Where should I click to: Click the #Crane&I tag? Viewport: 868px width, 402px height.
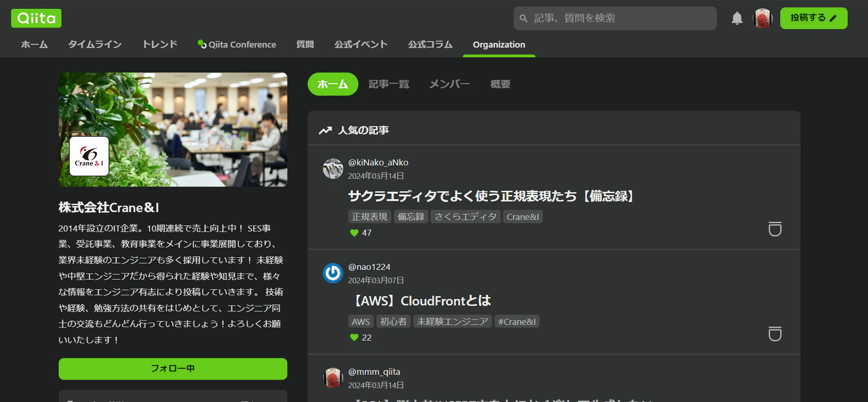[517, 322]
